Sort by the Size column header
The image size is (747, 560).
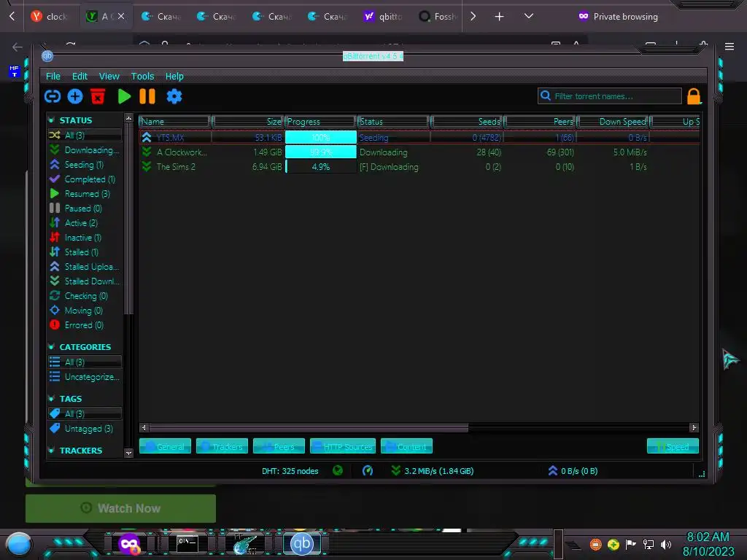click(248, 122)
